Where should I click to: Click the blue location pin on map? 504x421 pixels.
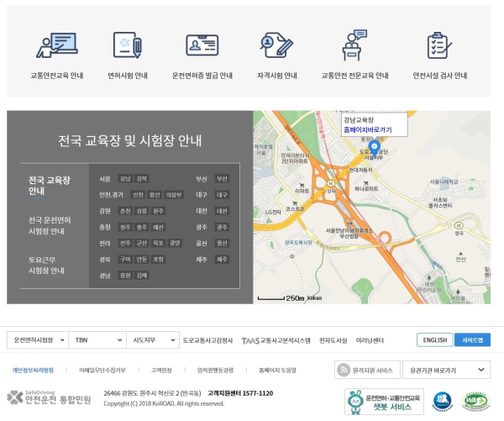[x=375, y=148]
